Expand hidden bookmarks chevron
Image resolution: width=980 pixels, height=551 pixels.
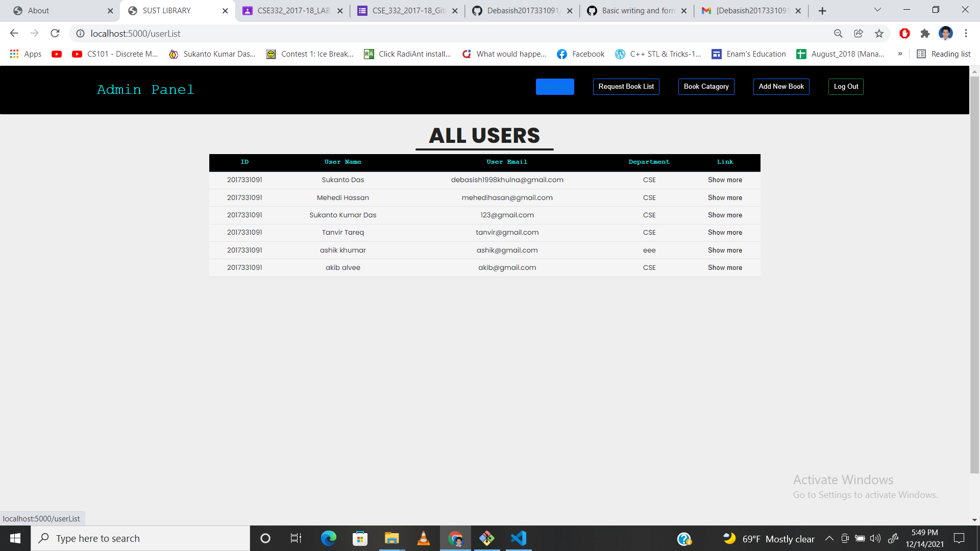(900, 54)
